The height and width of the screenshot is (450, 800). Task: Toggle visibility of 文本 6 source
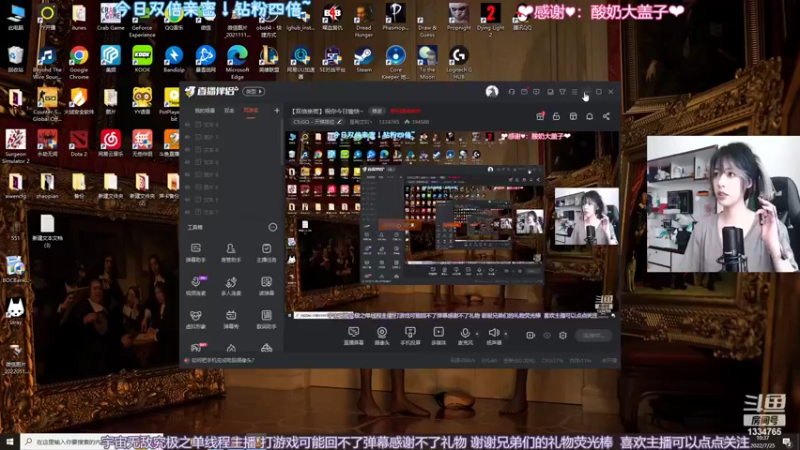[x=187, y=162]
